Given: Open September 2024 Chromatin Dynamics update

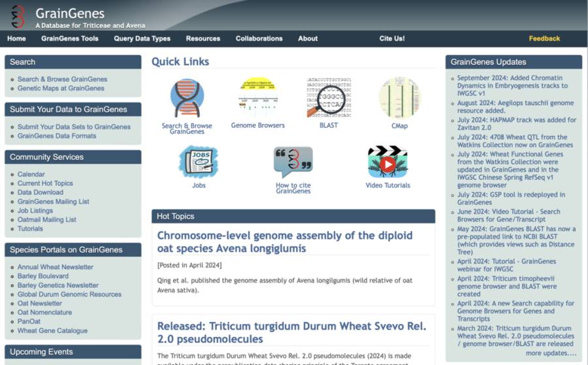Looking at the screenshot, I should [512, 86].
